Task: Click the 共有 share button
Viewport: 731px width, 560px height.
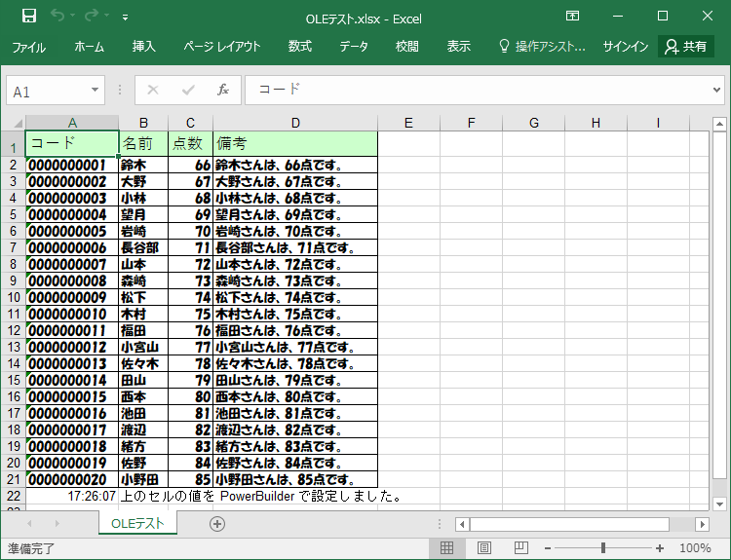Action: pyautogui.click(x=685, y=47)
